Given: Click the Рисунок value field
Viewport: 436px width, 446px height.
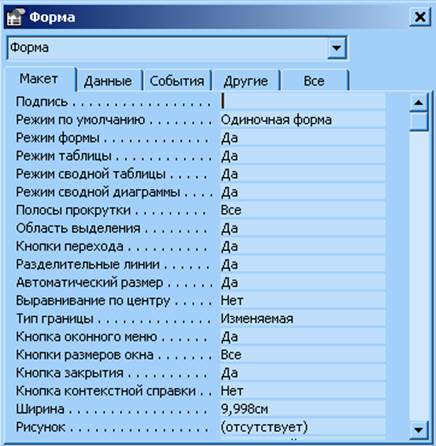Looking at the screenshot, I should pyautogui.click(x=303, y=427).
